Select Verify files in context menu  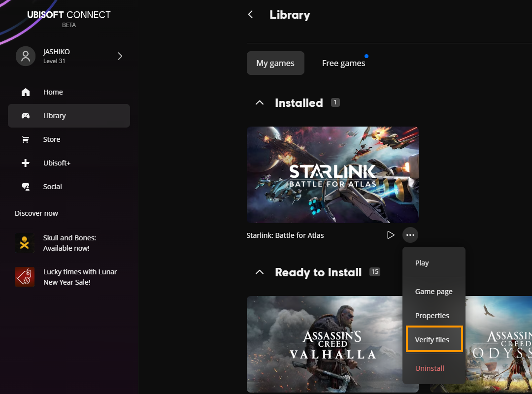(434, 339)
